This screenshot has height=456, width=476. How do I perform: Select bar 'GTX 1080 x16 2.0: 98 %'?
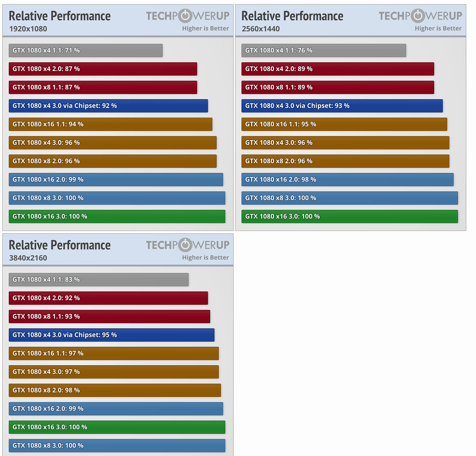point(347,179)
